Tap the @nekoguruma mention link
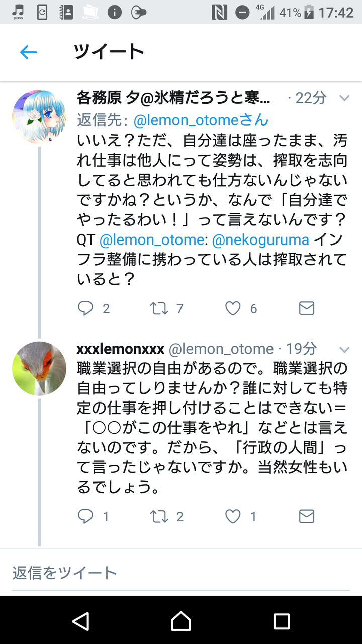The height and width of the screenshot is (644, 362). click(x=261, y=240)
